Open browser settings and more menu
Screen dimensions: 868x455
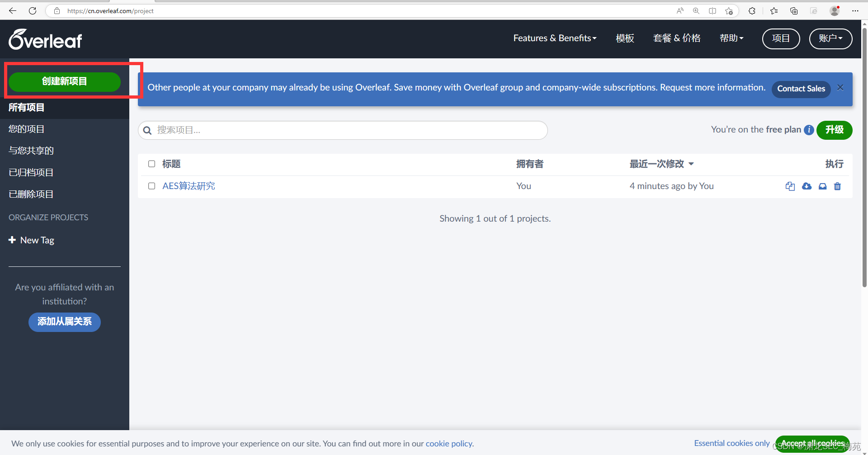(855, 11)
